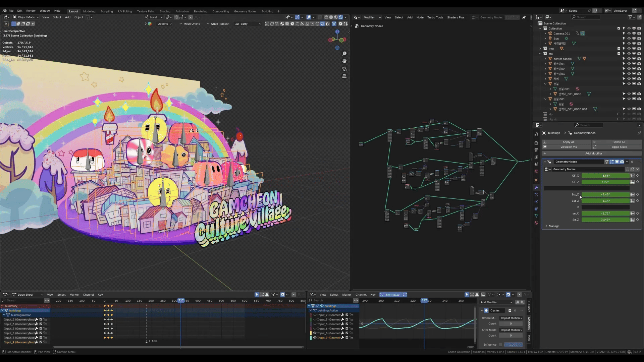Open the Tool properties tab icon

coord(536,134)
